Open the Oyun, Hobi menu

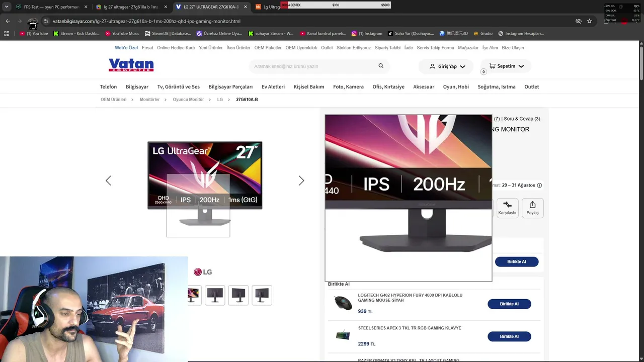coord(456,86)
